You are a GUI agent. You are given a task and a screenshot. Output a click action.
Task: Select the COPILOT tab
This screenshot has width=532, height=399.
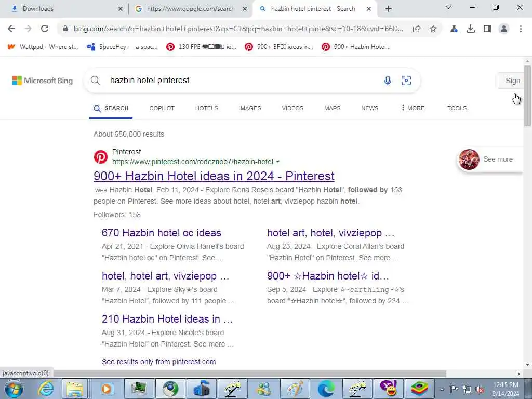click(x=162, y=108)
